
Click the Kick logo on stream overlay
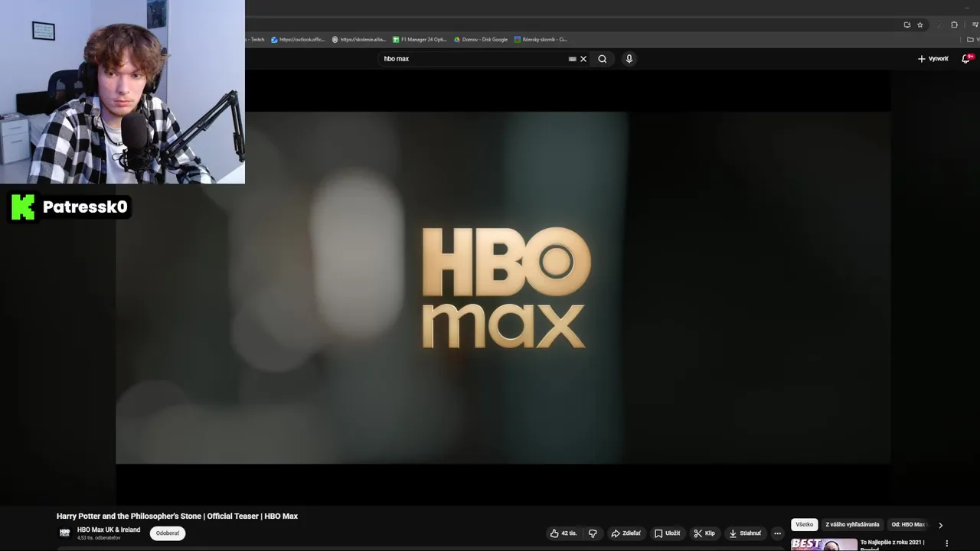(23, 207)
